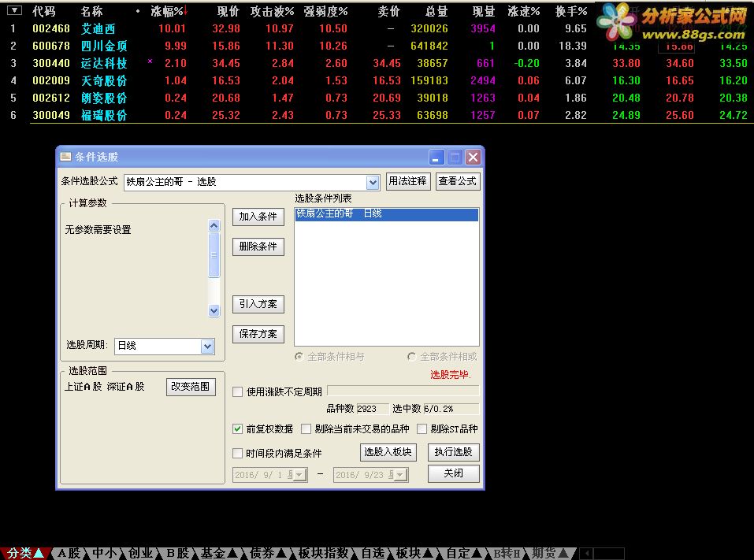Image resolution: width=754 pixels, height=560 pixels.
Task: Click the 选中数 6/0.2% field
Action: pyautogui.click(x=451, y=409)
